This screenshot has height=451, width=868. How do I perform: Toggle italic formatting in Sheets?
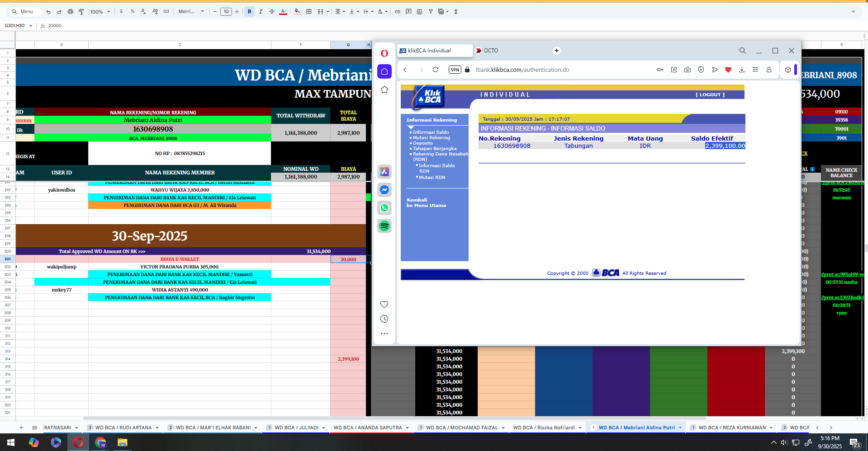coord(261,12)
